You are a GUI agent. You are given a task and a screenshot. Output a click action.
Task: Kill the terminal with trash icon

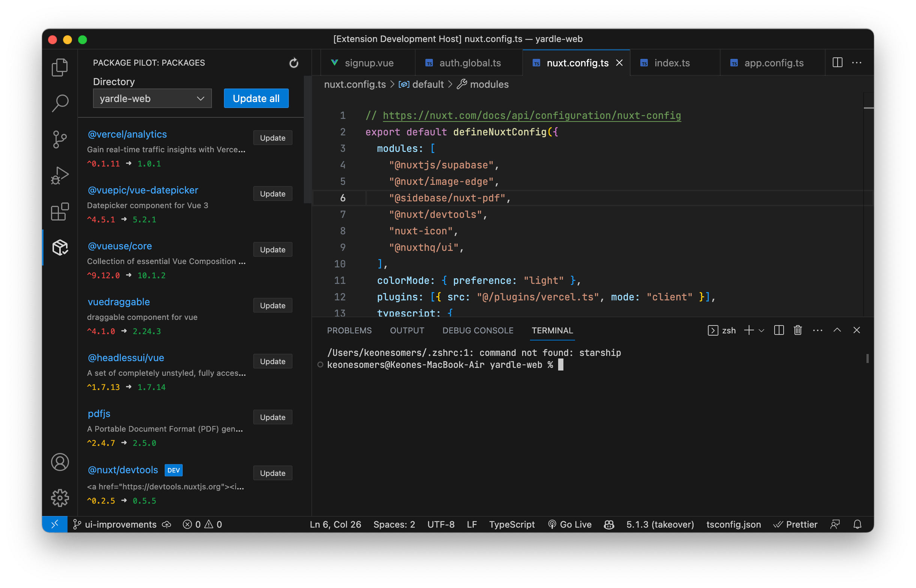pyautogui.click(x=797, y=331)
